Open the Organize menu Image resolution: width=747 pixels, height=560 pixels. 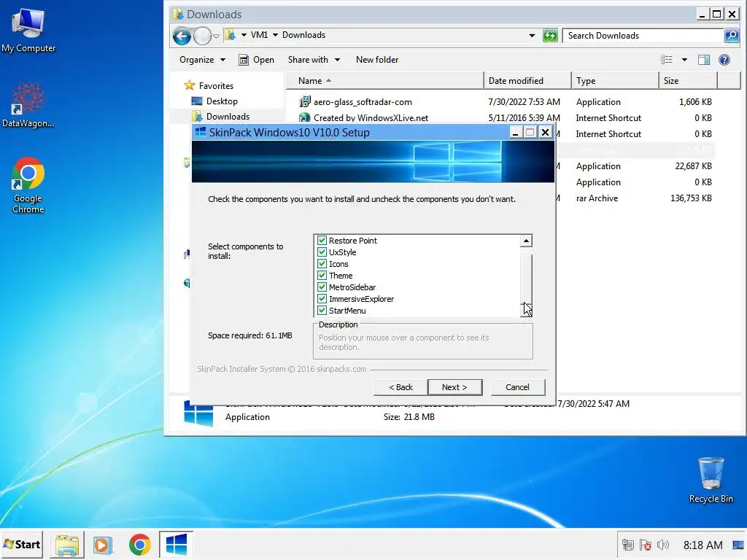202,60
